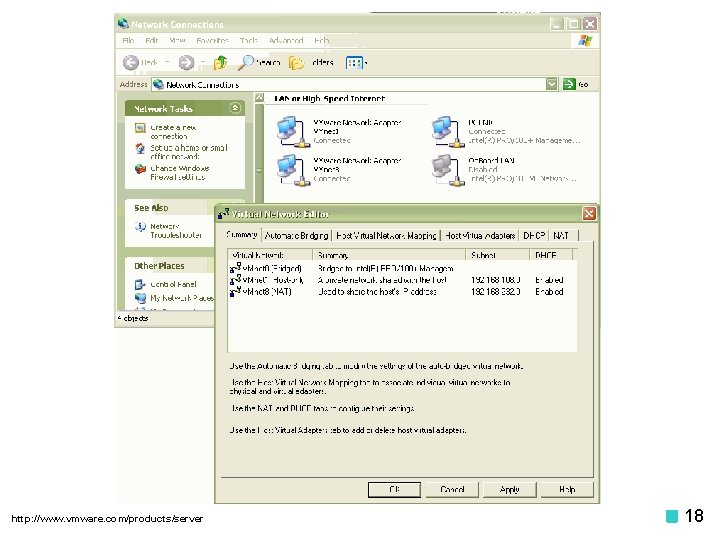Open the View menu

[x=177, y=40]
